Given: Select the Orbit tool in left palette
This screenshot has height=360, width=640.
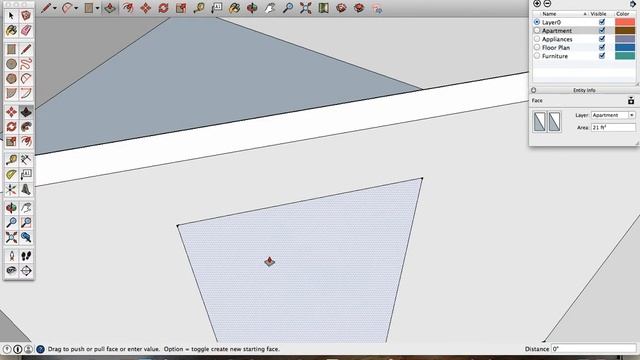Looking at the screenshot, I should tap(11, 208).
